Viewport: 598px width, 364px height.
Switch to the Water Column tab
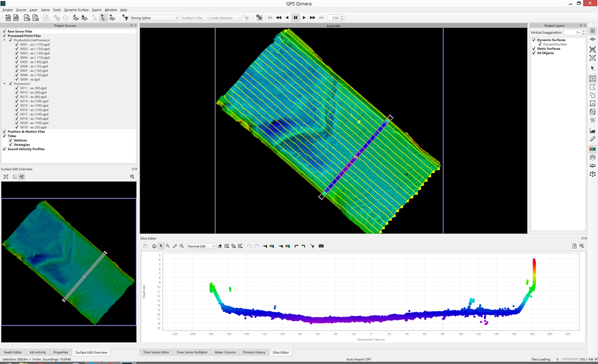(x=226, y=352)
